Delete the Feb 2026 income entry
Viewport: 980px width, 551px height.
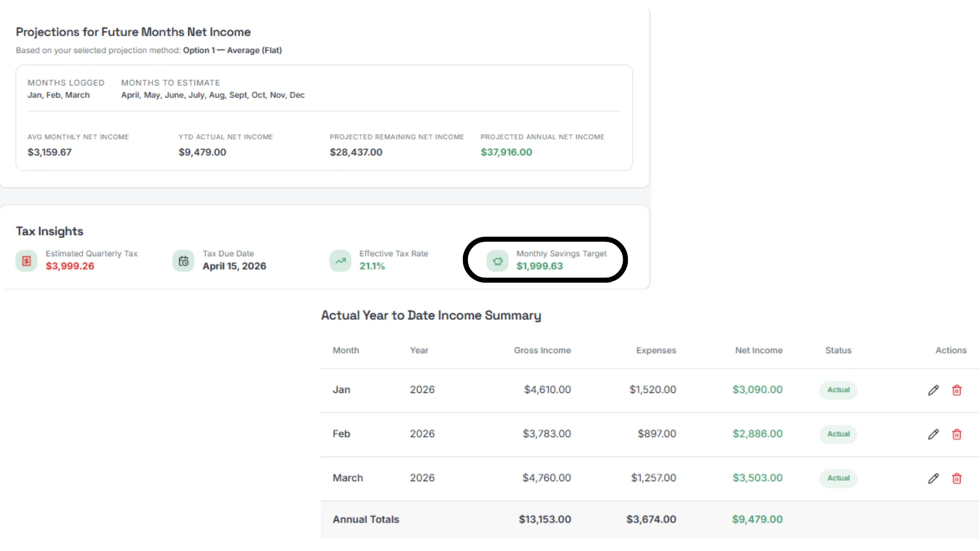point(957,434)
